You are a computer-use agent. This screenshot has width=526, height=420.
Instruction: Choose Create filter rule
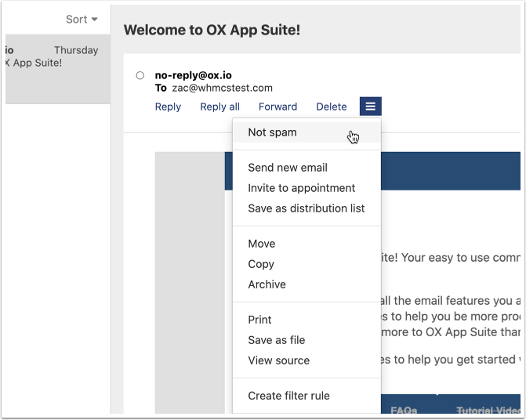(x=307, y=396)
